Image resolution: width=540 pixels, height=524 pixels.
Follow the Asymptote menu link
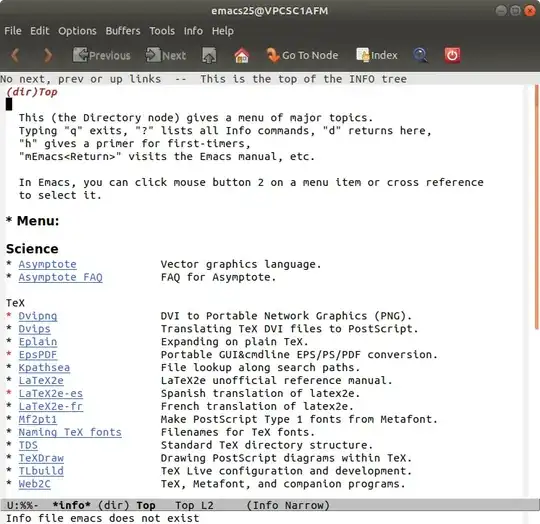(x=48, y=264)
